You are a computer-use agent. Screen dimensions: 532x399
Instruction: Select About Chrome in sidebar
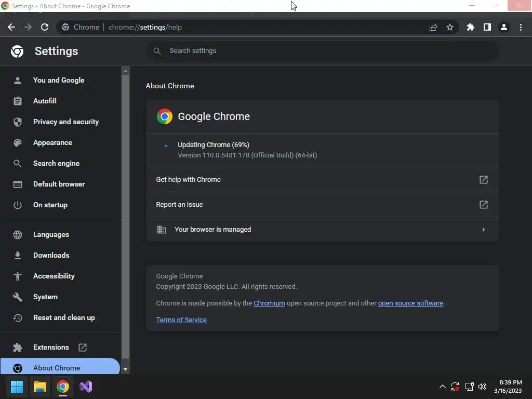tap(60, 367)
